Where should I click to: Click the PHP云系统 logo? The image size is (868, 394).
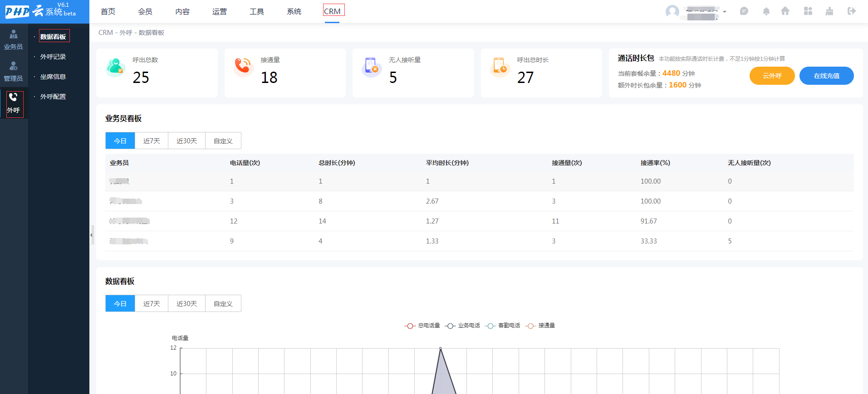pos(41,11)
